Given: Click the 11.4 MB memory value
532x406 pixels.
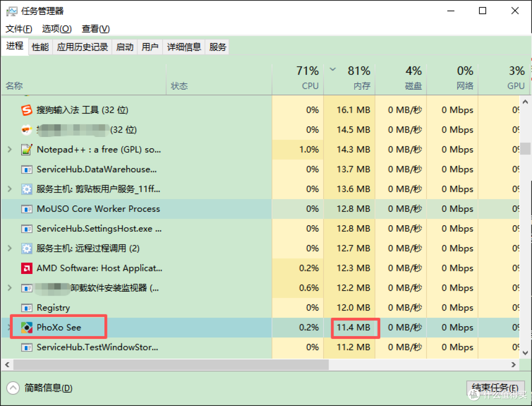Looking at the screenshot, I should 353,328.
